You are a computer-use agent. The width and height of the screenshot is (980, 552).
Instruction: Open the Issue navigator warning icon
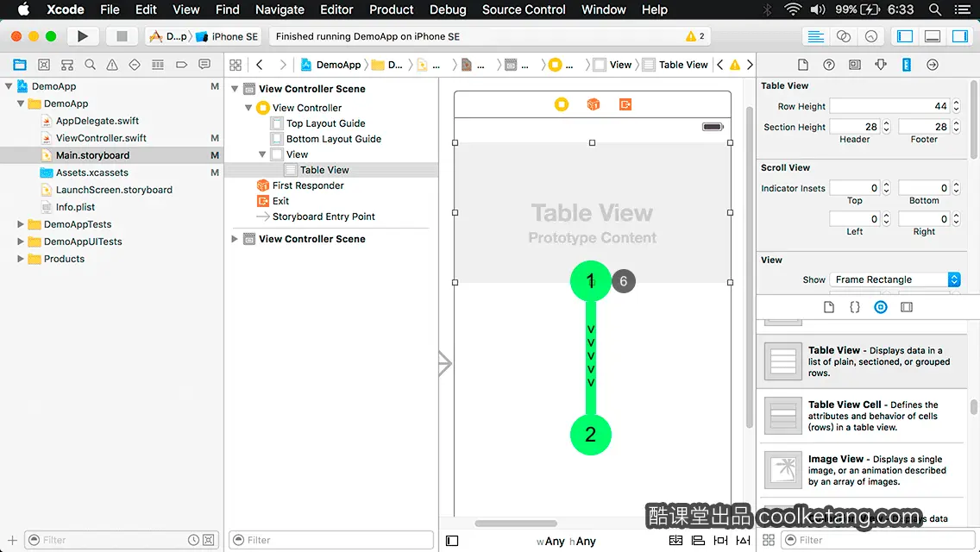pos(112,65)
